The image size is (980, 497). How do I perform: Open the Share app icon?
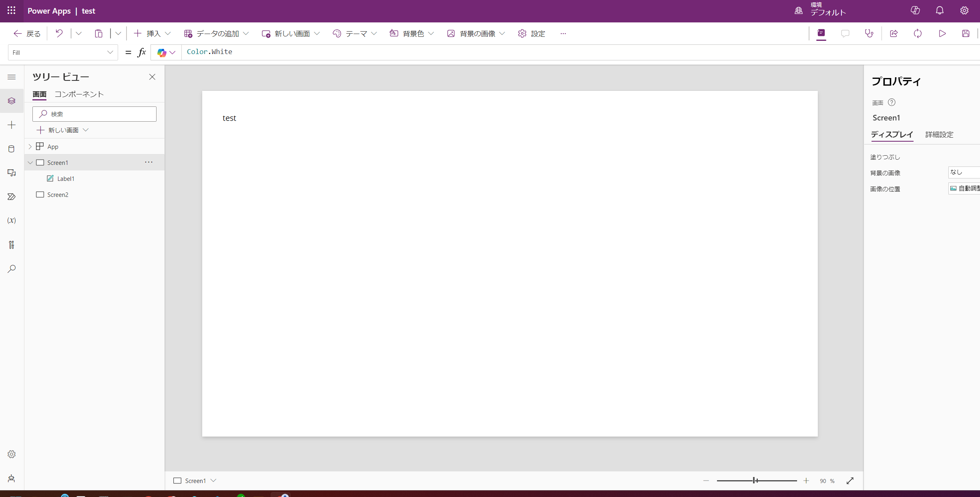(x=894, y=34)
